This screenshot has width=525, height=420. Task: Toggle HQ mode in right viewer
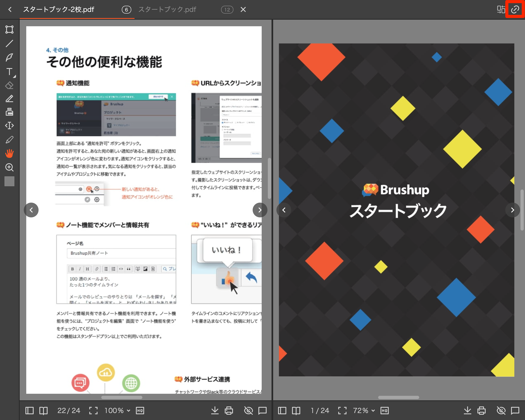click(385, 411)
